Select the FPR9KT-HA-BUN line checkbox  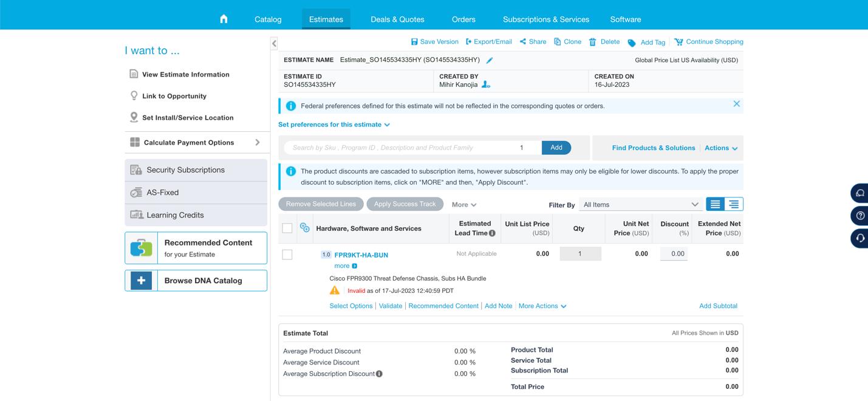click(x=287, y=255)
